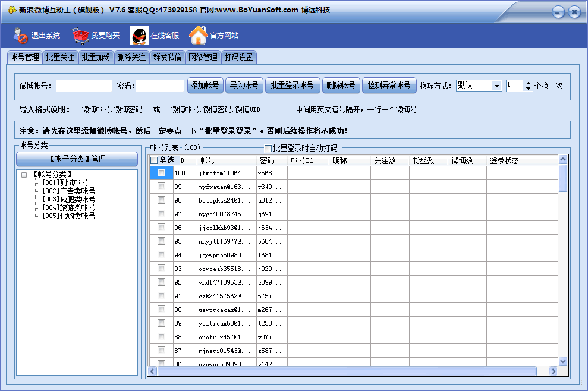
Task: Check the box for account row 95
Action: [161, 241]
